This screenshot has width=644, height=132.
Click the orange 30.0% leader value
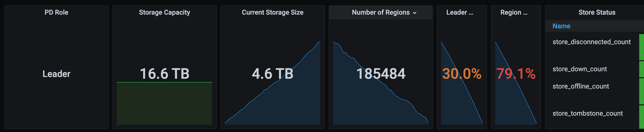coord(462,74)
